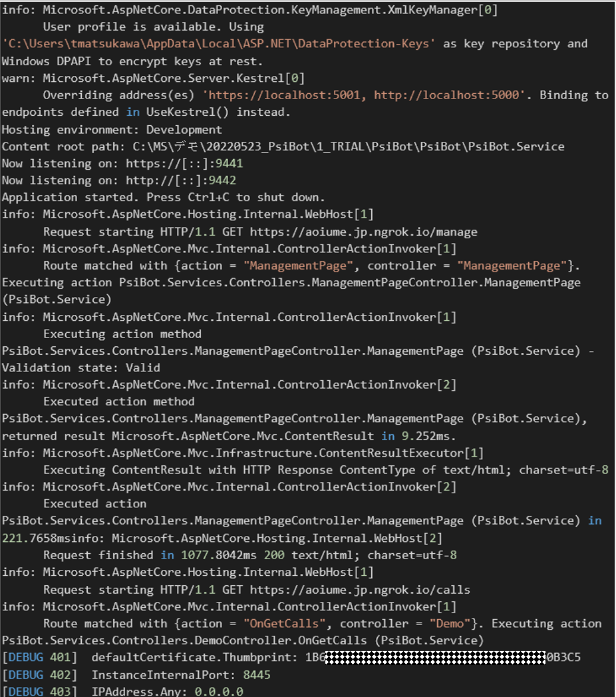616x697 pixels.
Task: Select the "Demo" controller string
Action: click(450, 624)
